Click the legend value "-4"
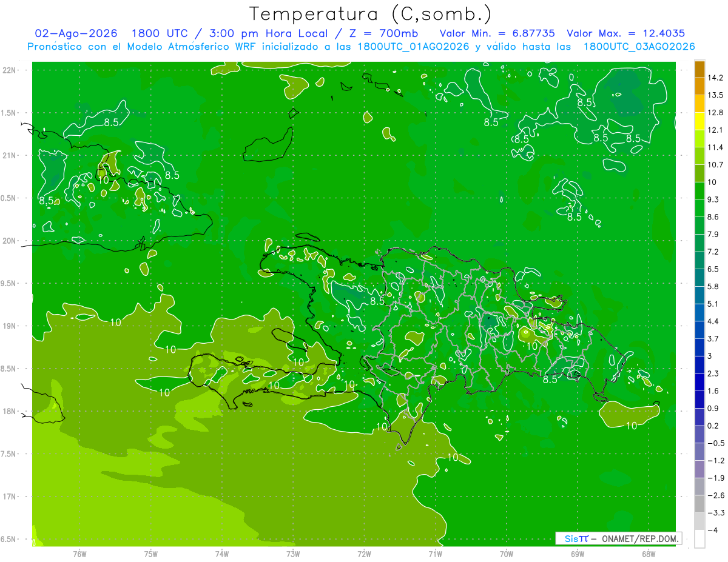The height and width of the screenshot is (562, 728). tap(713, 530)
